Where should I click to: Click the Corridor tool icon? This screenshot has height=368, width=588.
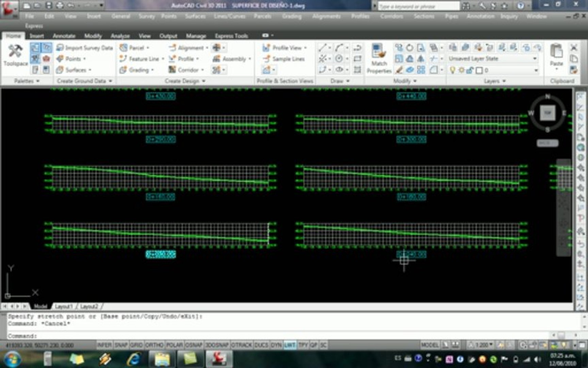172,70
